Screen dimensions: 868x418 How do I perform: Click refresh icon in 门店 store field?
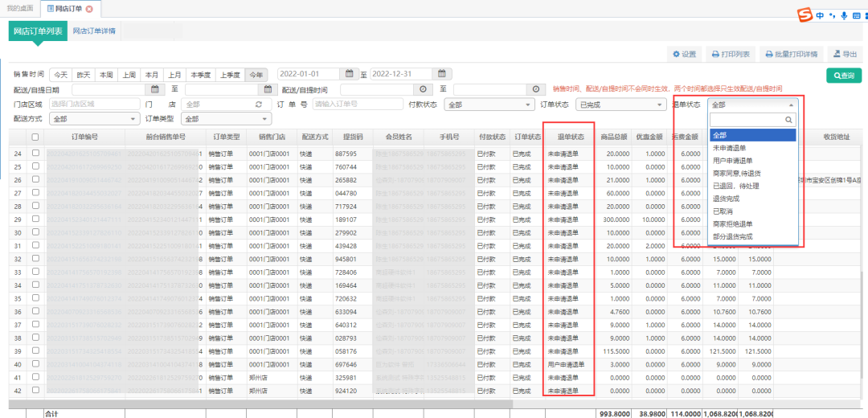click(258, 104)
